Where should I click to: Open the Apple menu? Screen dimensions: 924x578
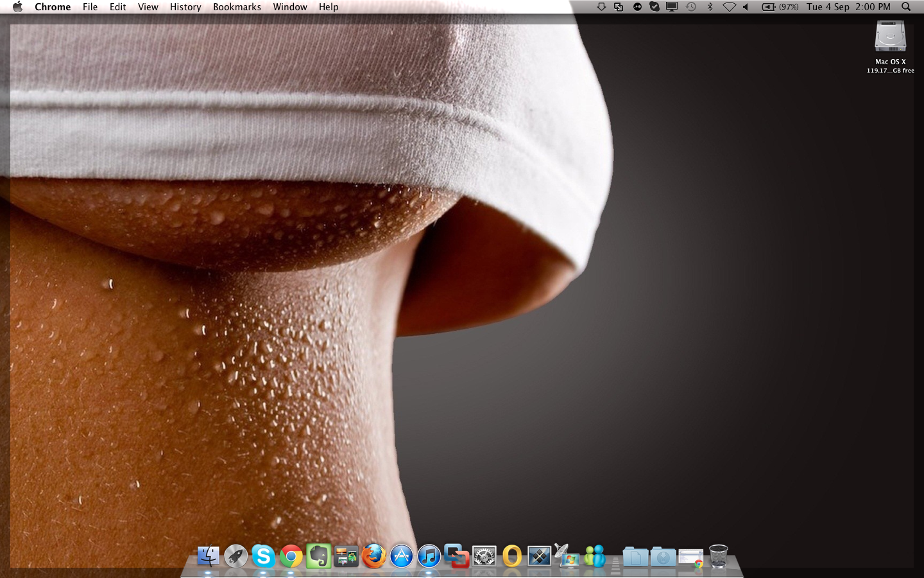point(17,6)
